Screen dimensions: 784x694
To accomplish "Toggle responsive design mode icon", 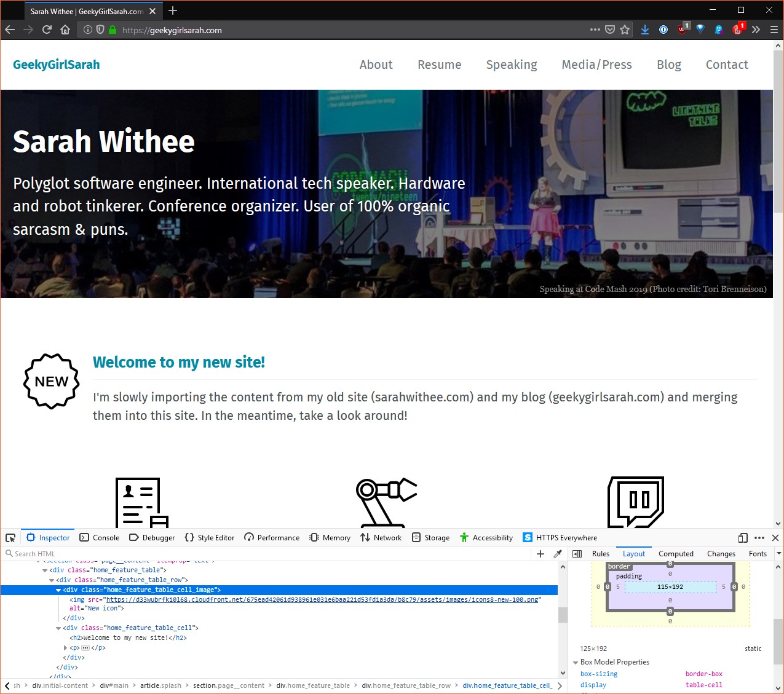I will 743,538.
